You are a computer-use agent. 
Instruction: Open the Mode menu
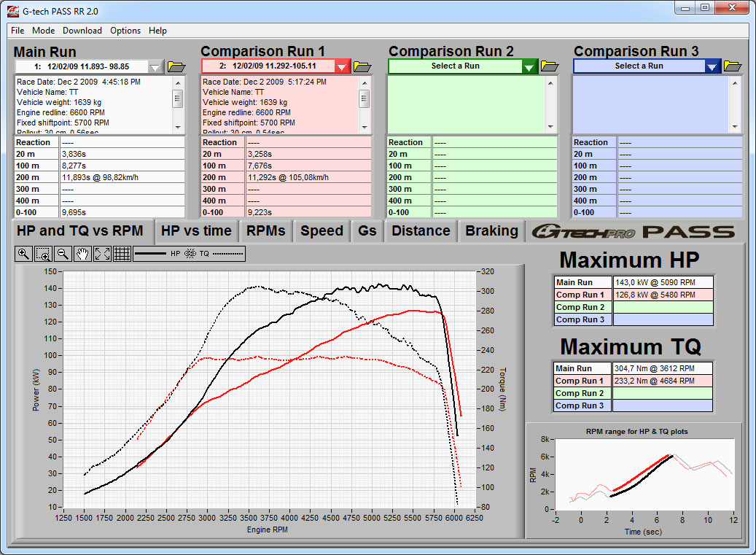pos(43,31)
